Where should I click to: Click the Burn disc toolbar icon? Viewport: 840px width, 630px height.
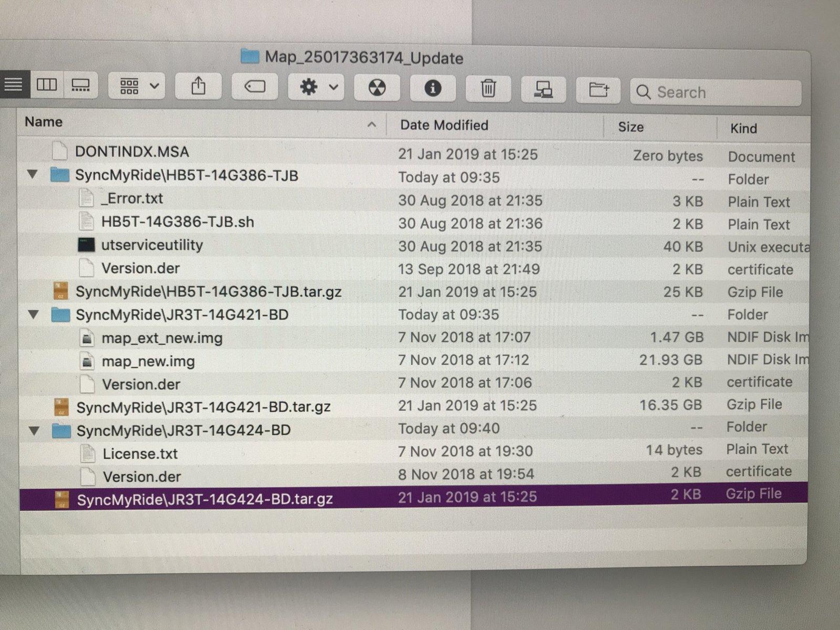point(377,88)
